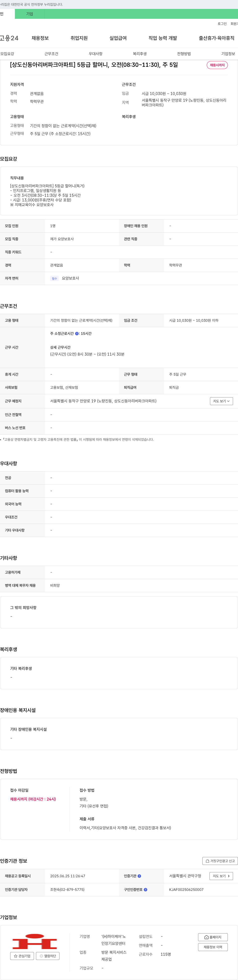
Task: Click the 115명 employee count
Action: coord(166,954)
